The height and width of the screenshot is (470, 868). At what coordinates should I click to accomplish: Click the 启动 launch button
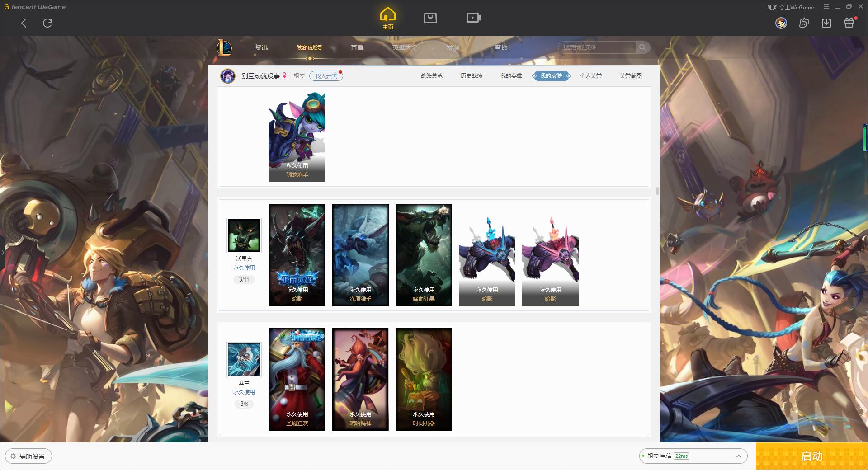812,456
